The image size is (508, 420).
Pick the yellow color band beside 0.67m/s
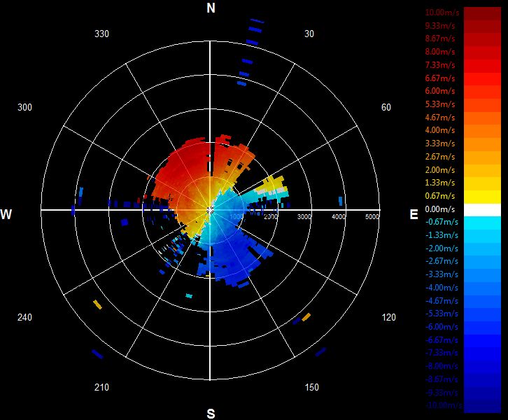click(482, 197)
